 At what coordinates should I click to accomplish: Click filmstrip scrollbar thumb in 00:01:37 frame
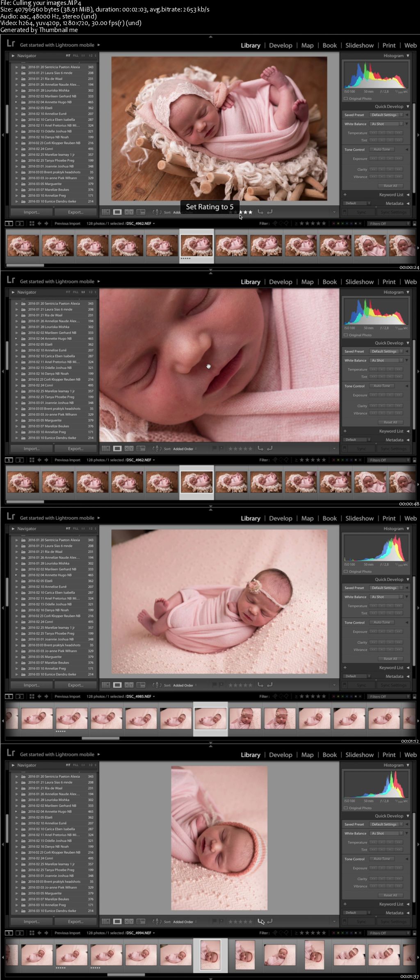point(126,975)
